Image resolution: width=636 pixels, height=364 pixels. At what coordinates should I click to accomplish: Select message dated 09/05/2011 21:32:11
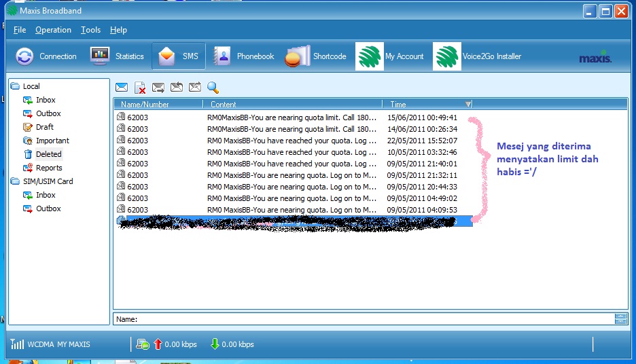pos(294,175)
